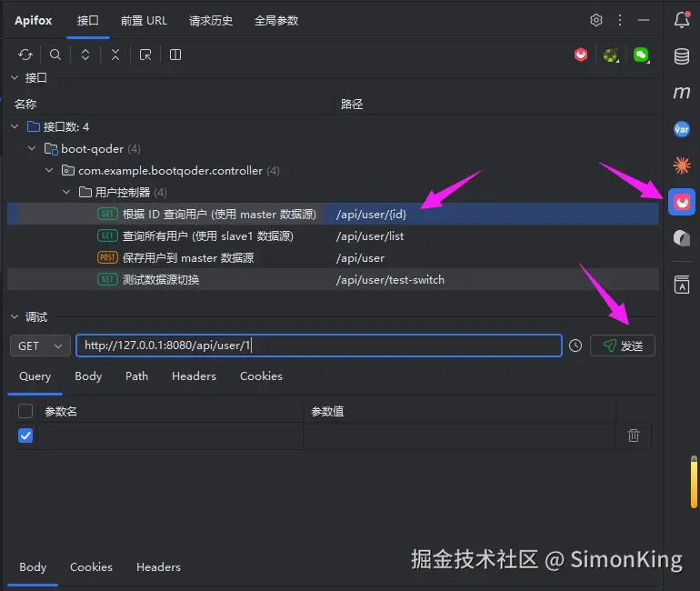Open the response Cookies tab
Image resolution: width=700 pixels, height=591 pixels.
[91, 566]
